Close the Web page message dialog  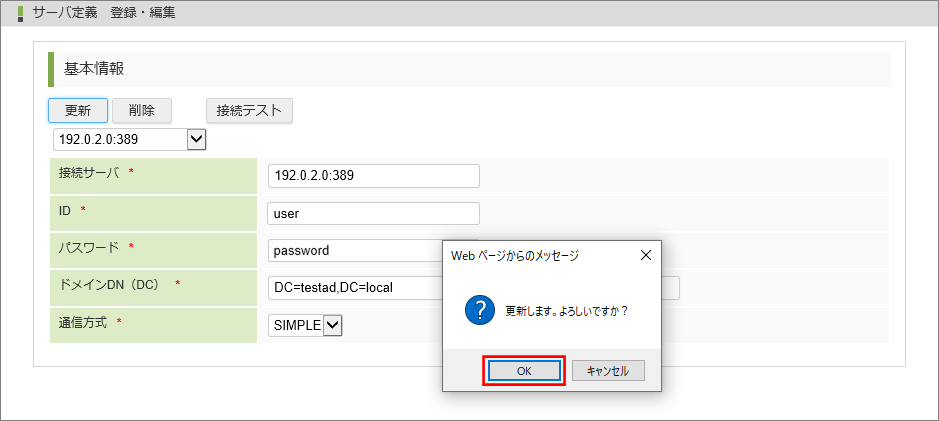pos(645,255)
